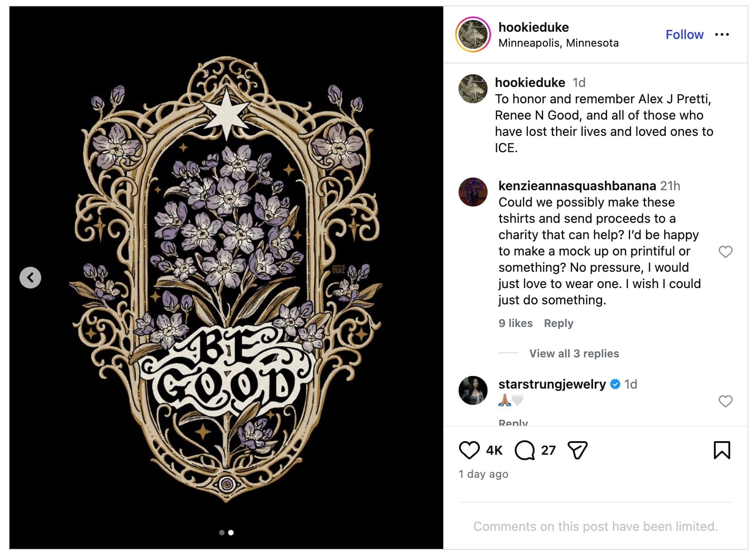Open hookieduke avatar beside the caption
Viewport: 756px width, 558px height.
pyautogui.click(x=473, y=89)
